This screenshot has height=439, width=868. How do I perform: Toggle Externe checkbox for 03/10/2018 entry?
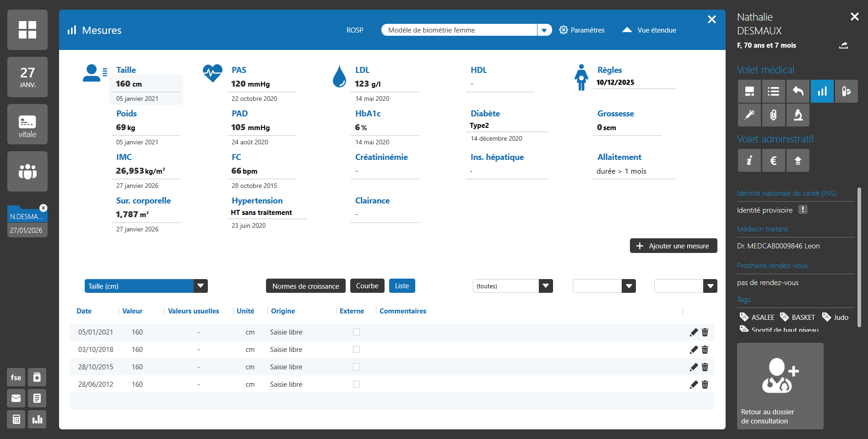356,350
